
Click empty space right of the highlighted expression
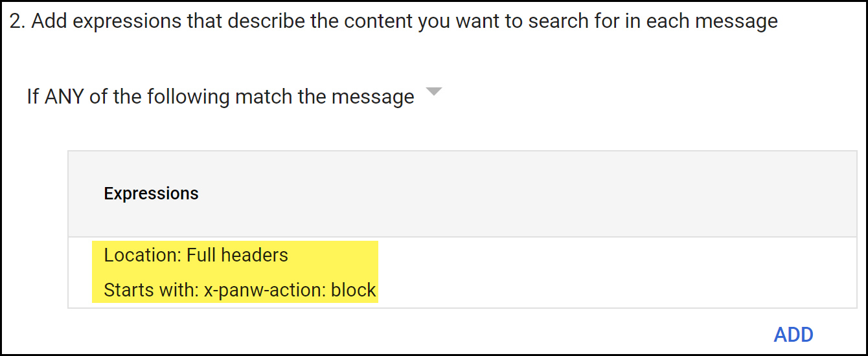[x=583, y=273]
